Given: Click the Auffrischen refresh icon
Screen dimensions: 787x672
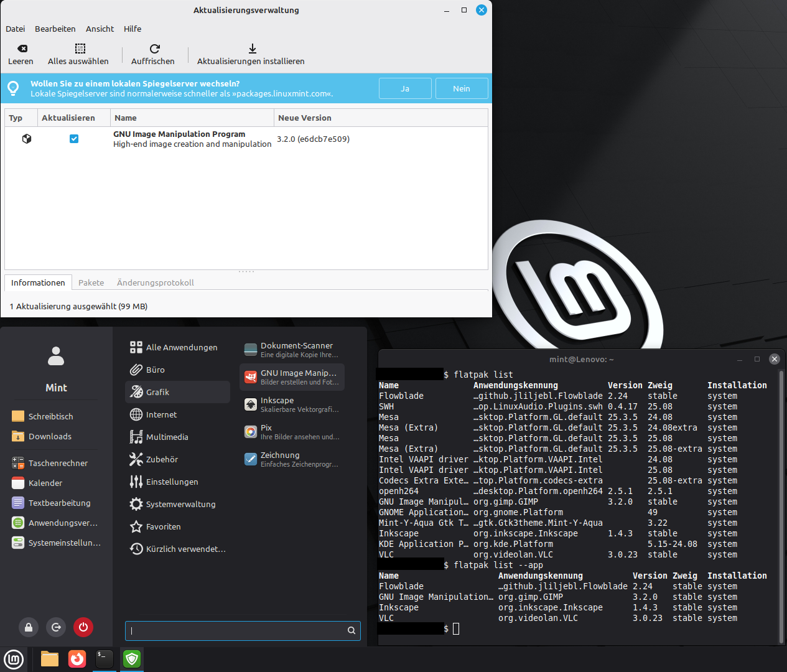Looking at the screenshot, I should 155,49.
